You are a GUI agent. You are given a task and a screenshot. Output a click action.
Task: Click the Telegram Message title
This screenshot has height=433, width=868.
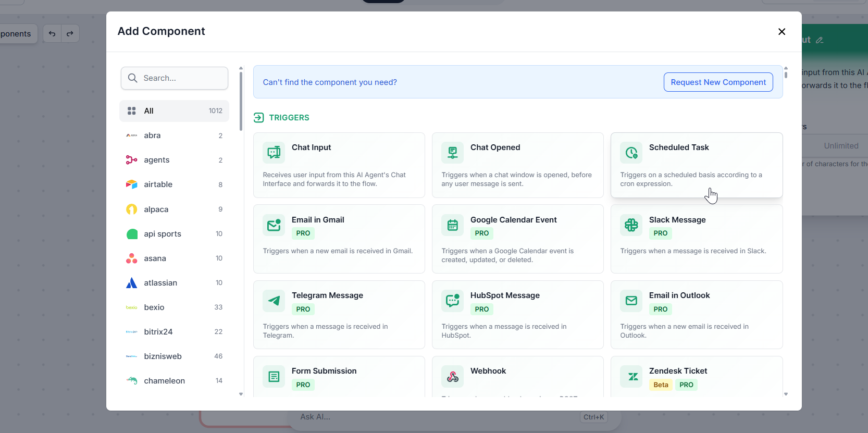327,295
